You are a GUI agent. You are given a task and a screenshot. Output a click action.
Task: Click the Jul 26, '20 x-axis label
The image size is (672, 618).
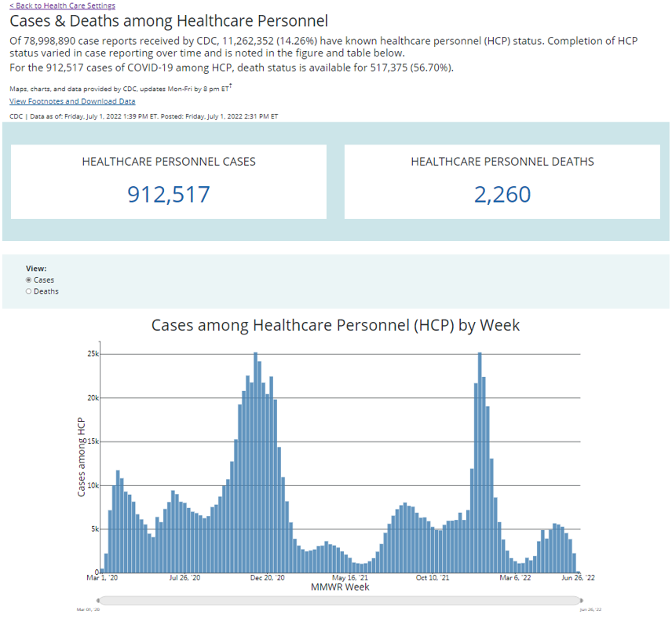[x=185, y=579]
